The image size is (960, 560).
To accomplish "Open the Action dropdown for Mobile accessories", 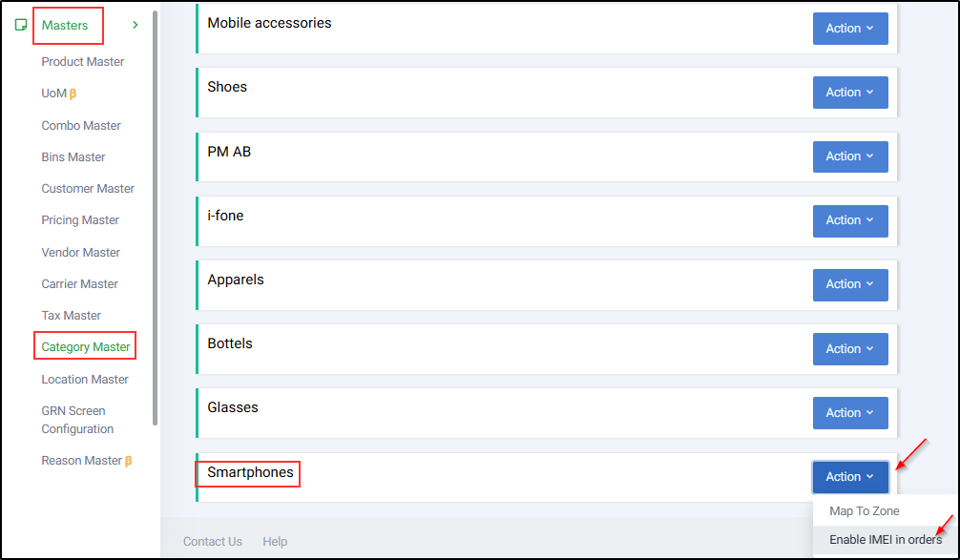I will [850, 29].
